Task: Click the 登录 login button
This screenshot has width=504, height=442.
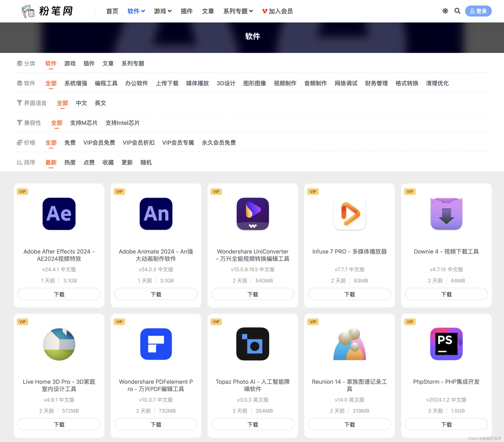Action: point(478,11)
